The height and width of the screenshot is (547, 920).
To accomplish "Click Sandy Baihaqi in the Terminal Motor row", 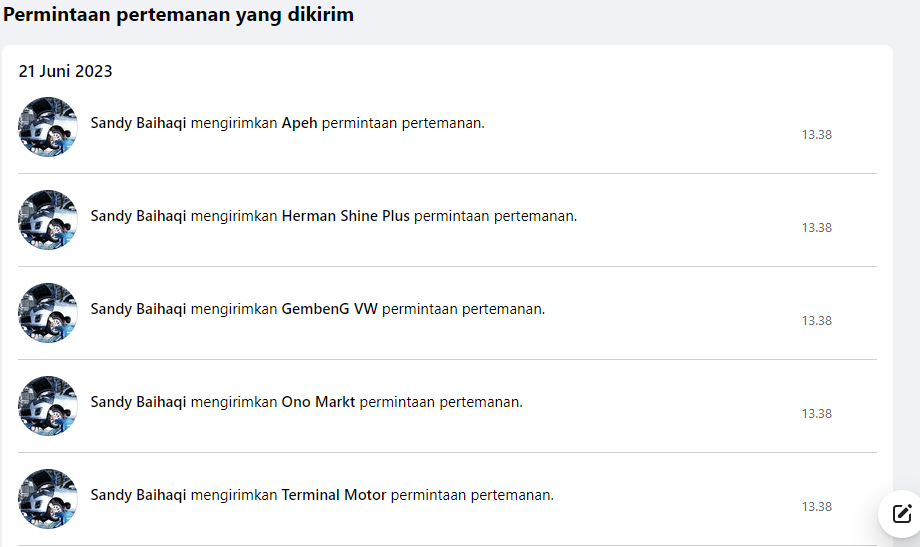I will 138,495.
